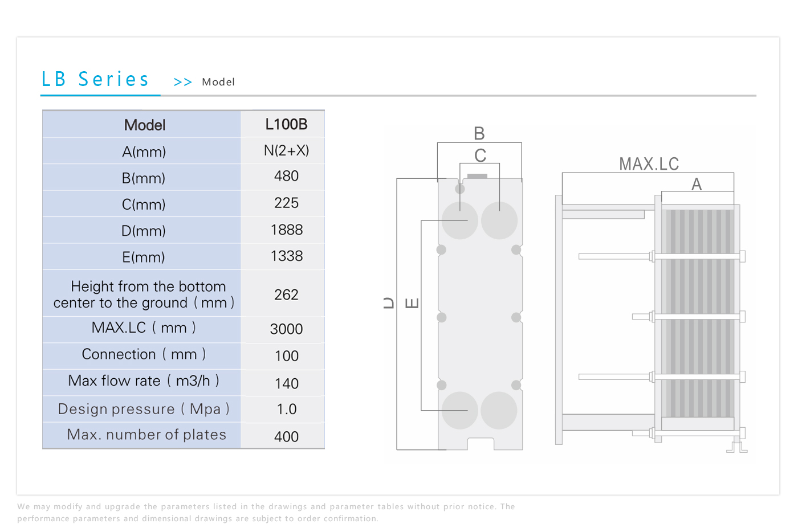
Task: Click the bottom-right port circle on front plate
Action: (x=499, y=410)
